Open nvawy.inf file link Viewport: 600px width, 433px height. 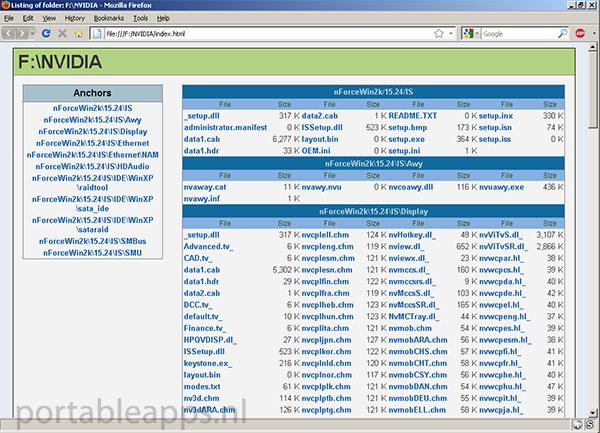click(202, 199)
